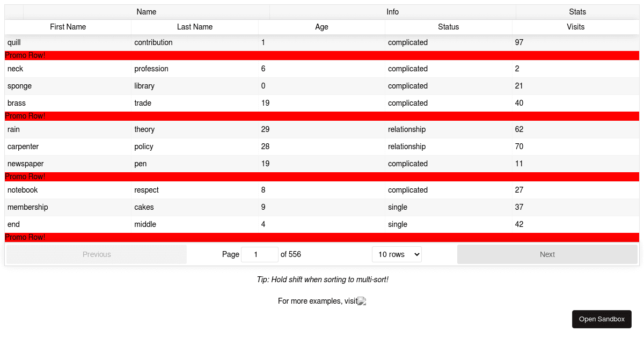Open Sandbox via the dark button
This screenshot has width=644, height=338.
[x=602, y=319]
